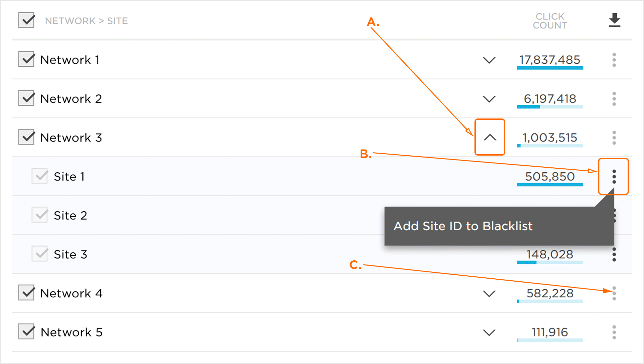Expand Network 5 site list
644x364 pixels.
click(489, 332)
